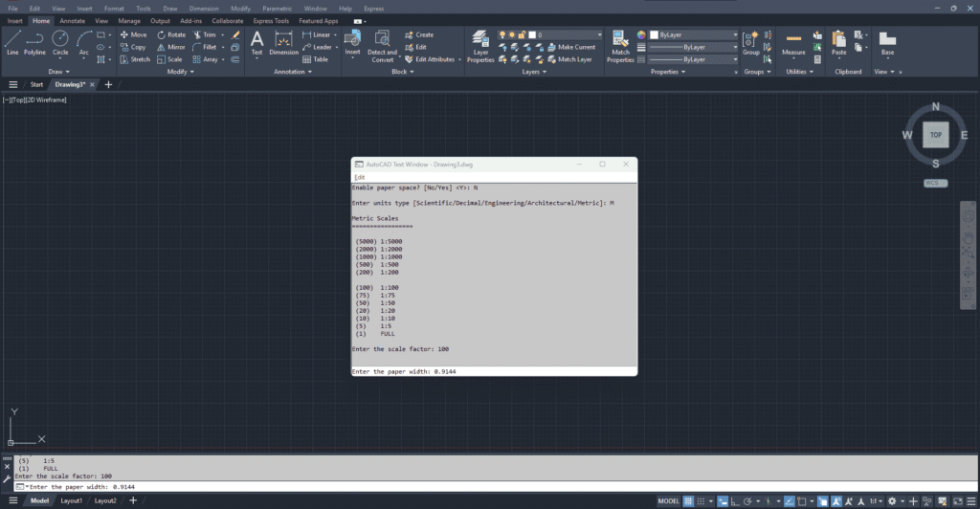Click the object color wheel icon
The image size is (980, 509).
coord(640,35)
